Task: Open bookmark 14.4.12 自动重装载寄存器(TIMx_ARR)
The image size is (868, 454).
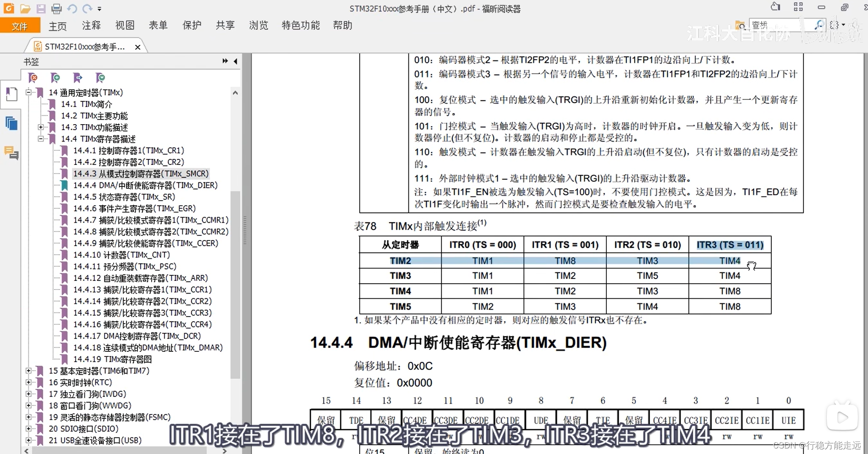Action: click(x=141, y=278)
